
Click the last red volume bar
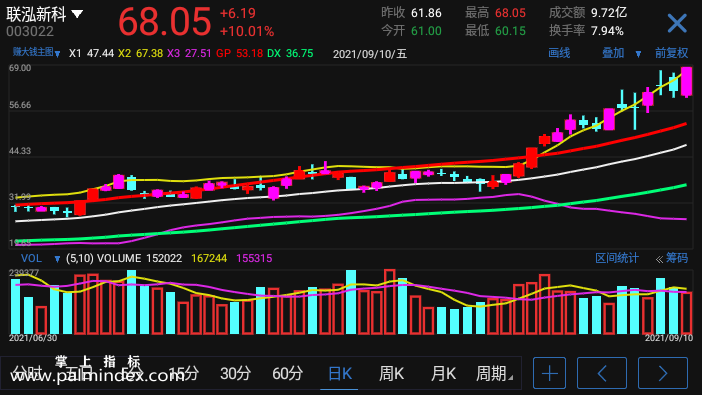point(686,313)
